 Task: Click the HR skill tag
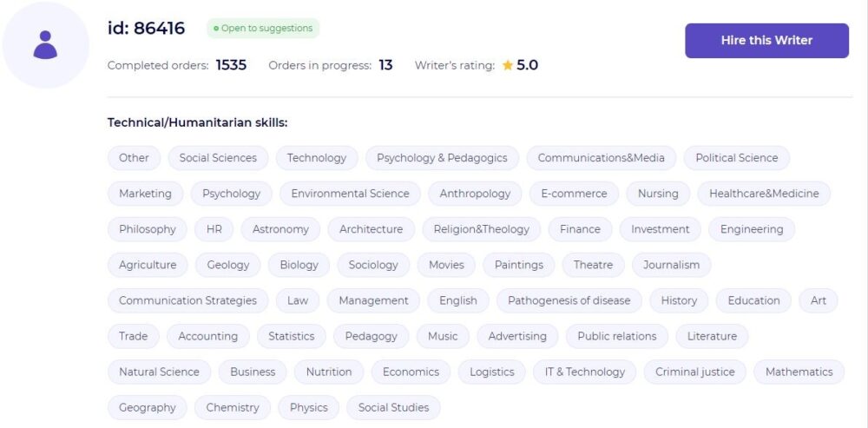(214, 229)
